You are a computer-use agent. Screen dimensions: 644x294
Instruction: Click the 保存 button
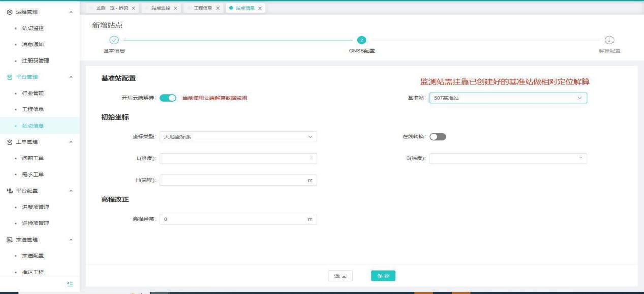[x=383, y=276]
